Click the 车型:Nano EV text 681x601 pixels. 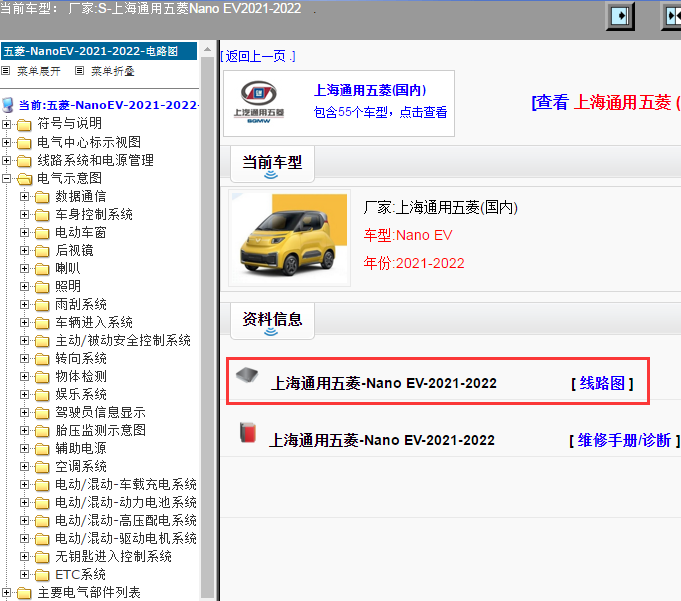point(408,235)
